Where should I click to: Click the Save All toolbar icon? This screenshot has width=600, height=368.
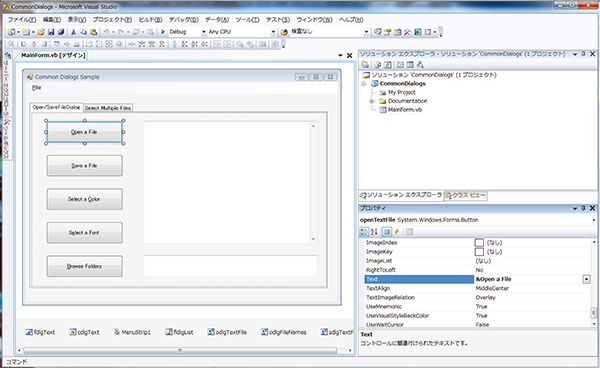60,32
